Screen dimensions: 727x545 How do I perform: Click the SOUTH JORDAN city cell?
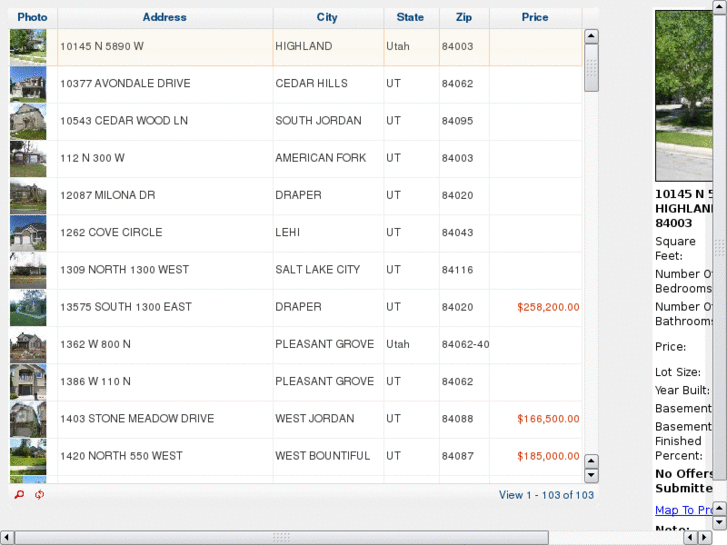[328, 121]
